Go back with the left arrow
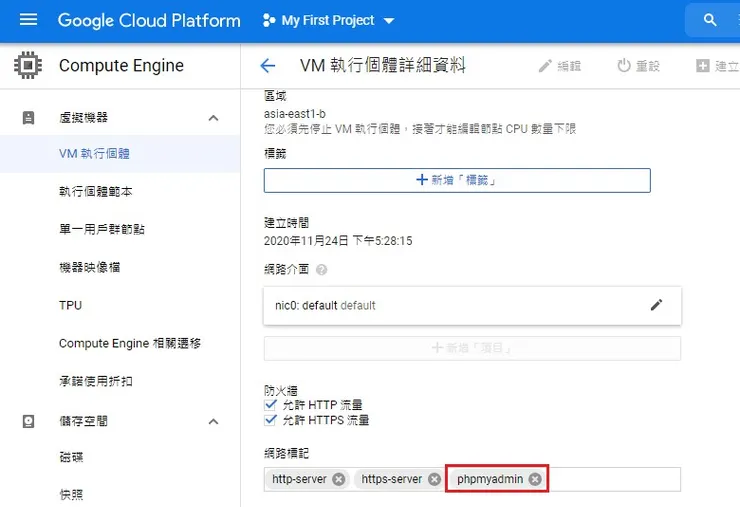 [x=268, y=66]
